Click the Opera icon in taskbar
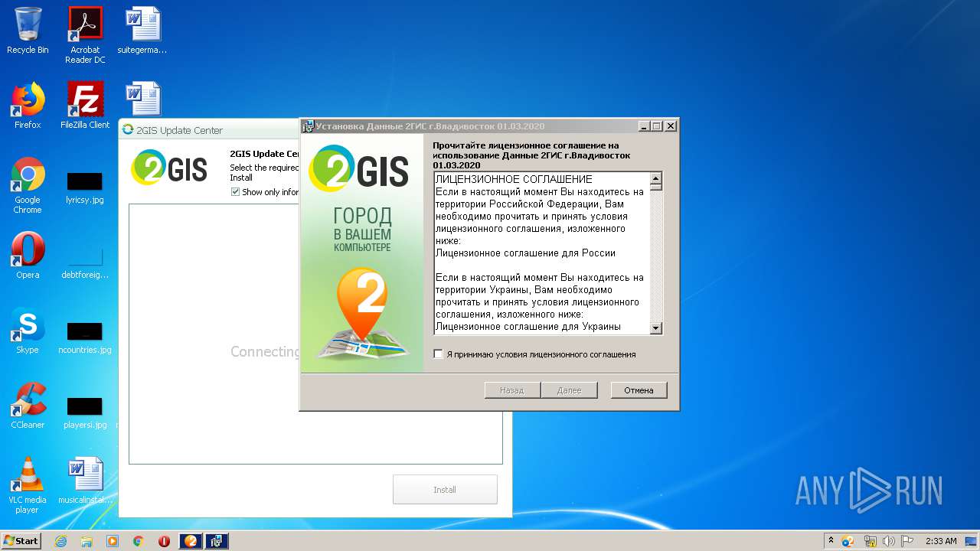980x551 pixels. coord(164,541)
